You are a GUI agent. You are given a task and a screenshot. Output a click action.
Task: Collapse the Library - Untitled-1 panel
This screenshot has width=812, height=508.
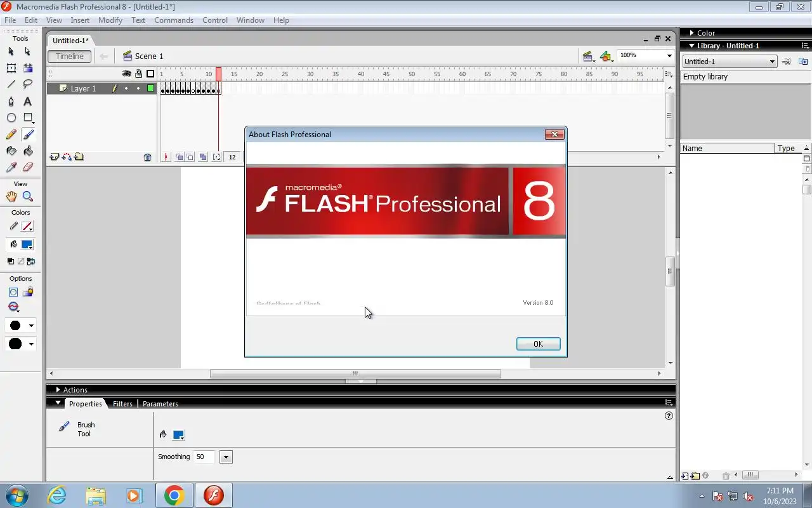[691, 46]
